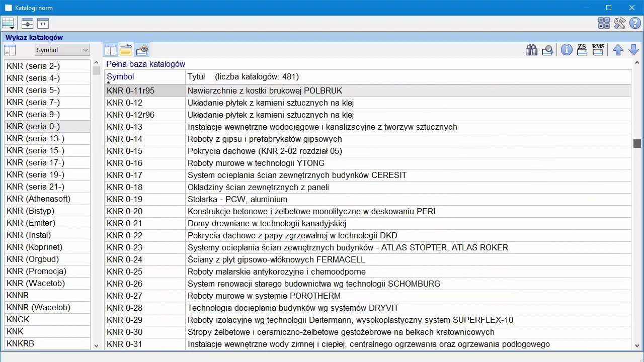
Task: Click the panel layout icon beside Symbol dropdown
Action: (10, 50)
